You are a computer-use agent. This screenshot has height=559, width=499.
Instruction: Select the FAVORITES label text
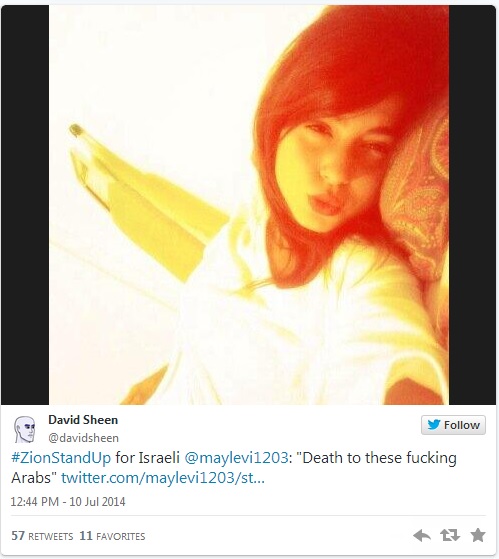point(121,537)
